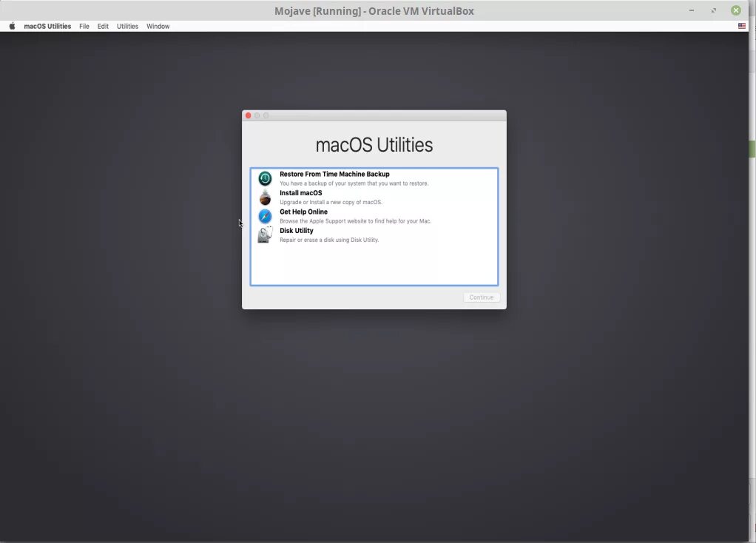756x543 pixels.
Task: Select the Install macOS option
Action: click(374, 198)
